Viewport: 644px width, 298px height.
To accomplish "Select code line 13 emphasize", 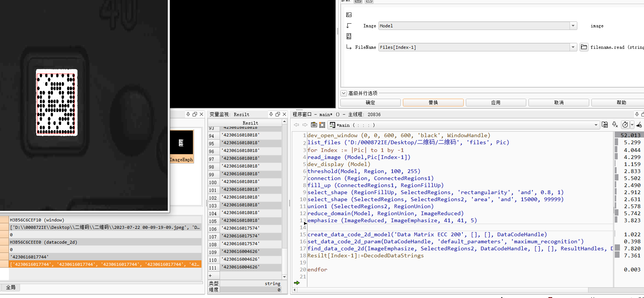I will (392, 220).
